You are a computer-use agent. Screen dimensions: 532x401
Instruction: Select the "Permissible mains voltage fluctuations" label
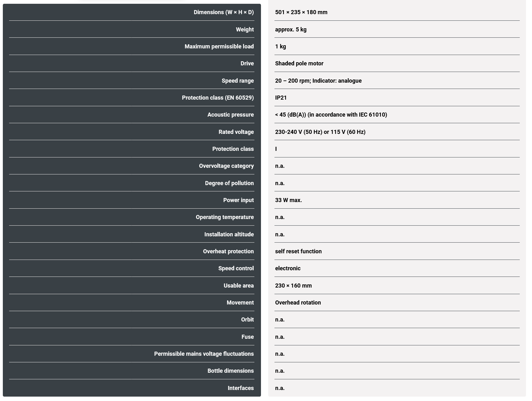[x=204, y=354]
